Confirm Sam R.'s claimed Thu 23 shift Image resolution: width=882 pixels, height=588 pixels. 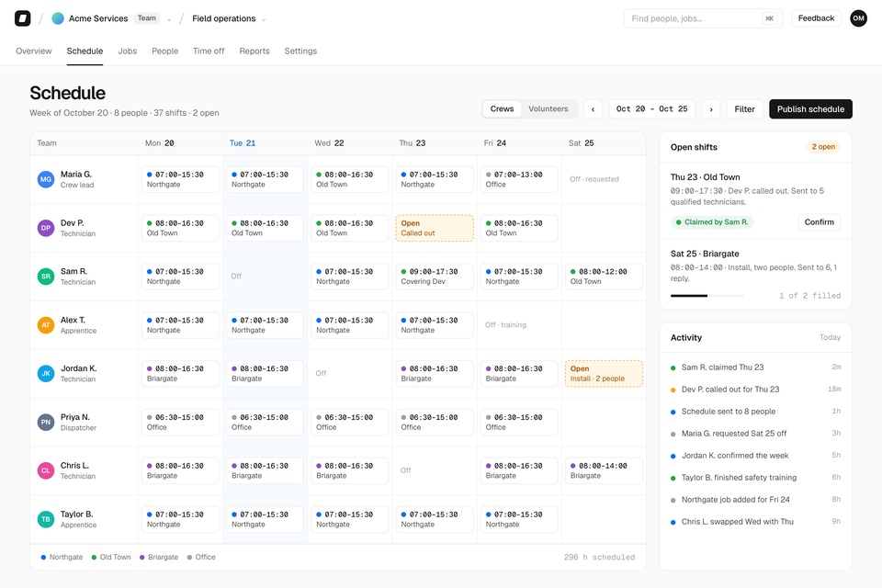click(819, 222)
